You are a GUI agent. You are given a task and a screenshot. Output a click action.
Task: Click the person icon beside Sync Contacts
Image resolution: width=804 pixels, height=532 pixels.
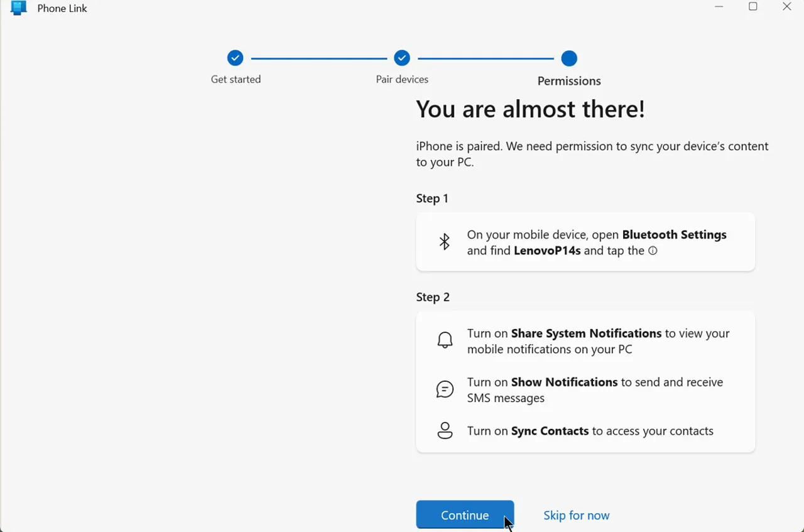(445, 431)
